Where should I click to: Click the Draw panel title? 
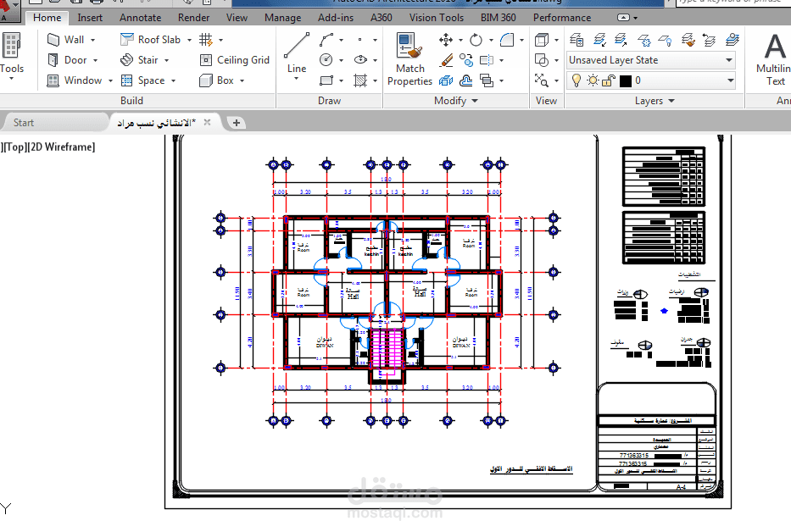[330, 101]
